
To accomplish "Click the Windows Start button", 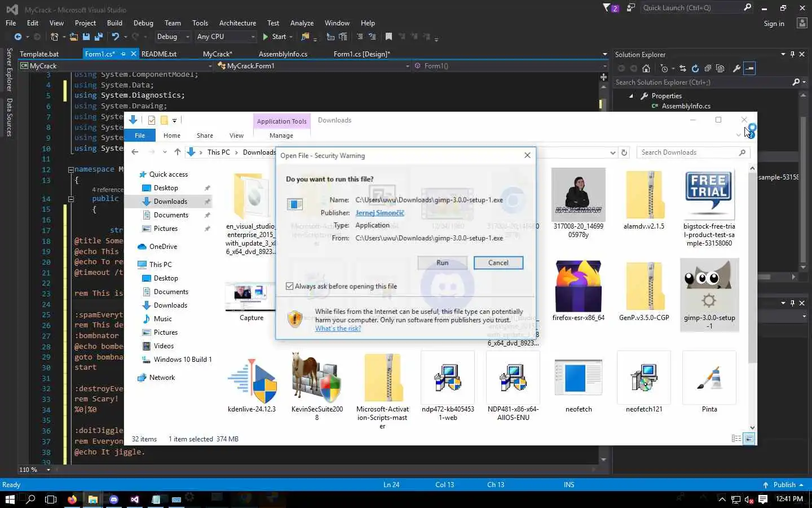I will pyautogui.click(x=10, y=499).
